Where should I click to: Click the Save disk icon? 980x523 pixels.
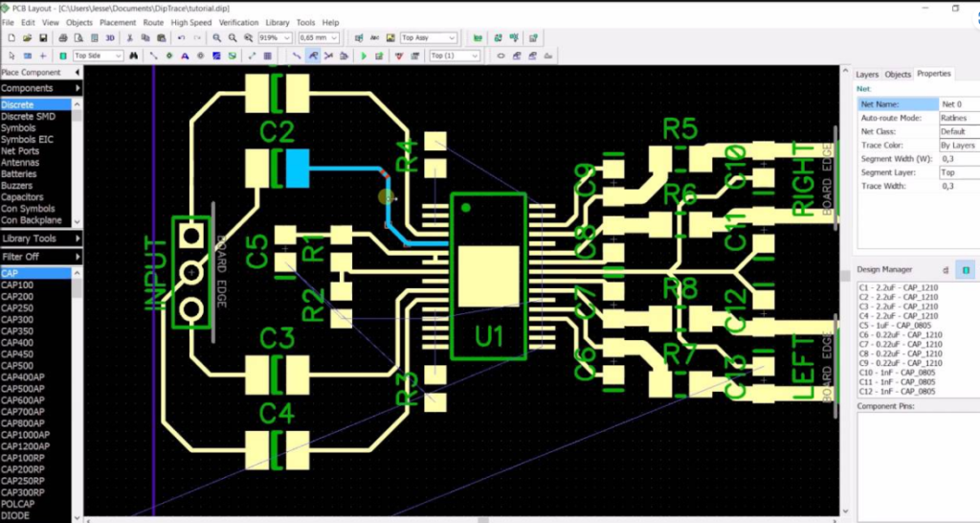[43, 38]
